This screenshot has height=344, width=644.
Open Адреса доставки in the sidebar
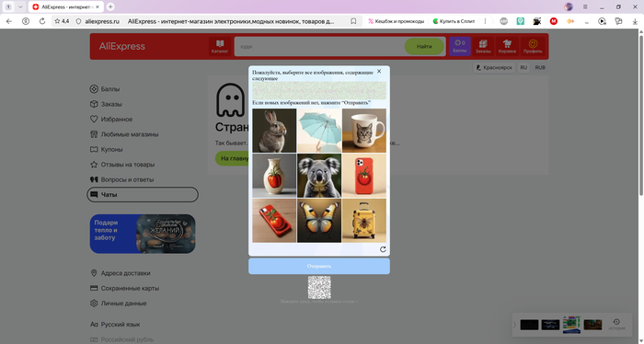pyautogui.click(x=121, y=273)
